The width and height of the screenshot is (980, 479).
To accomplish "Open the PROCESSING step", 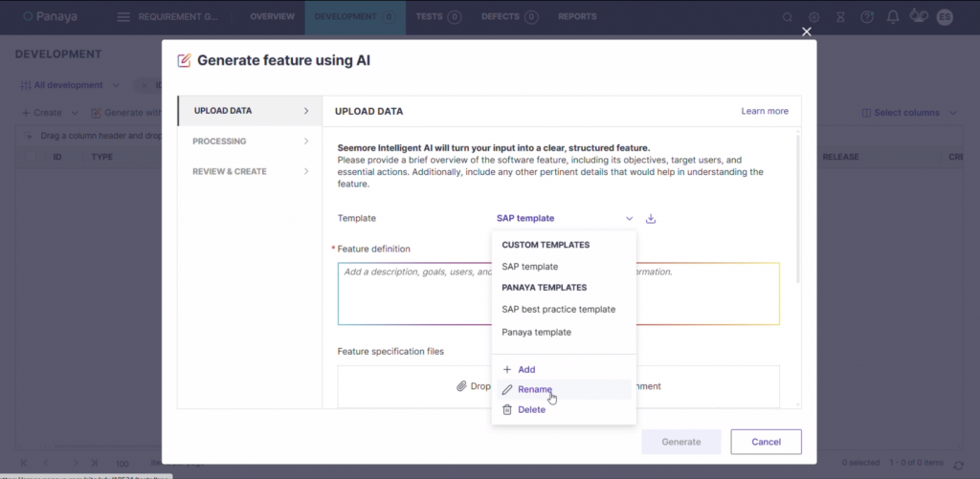I will click(x=250, y=142).
